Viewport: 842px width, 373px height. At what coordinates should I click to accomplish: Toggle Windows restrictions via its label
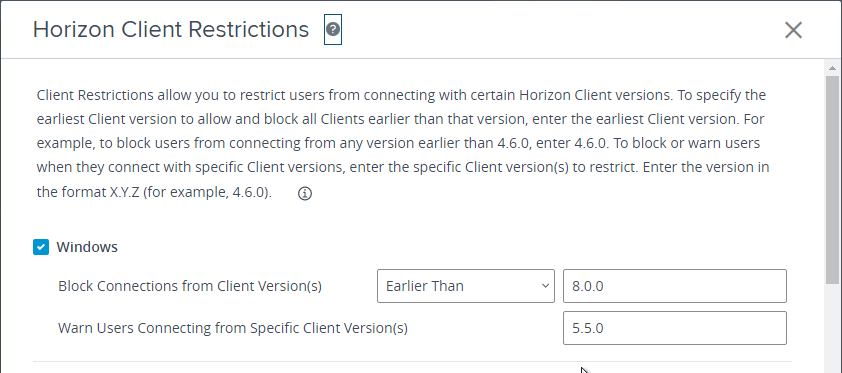[87, 247]
